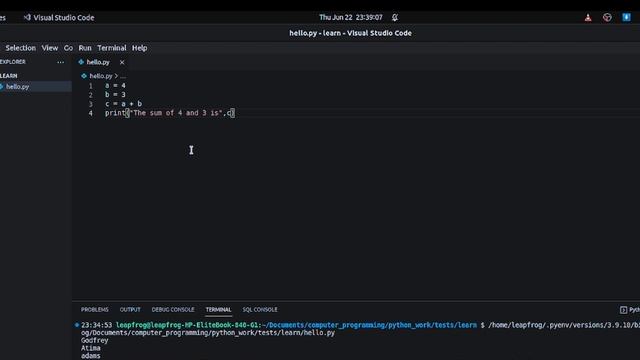The height and width of the screenshot is (360, 640).
Task: Open the Run menu
Action: [x=85, y=48]
